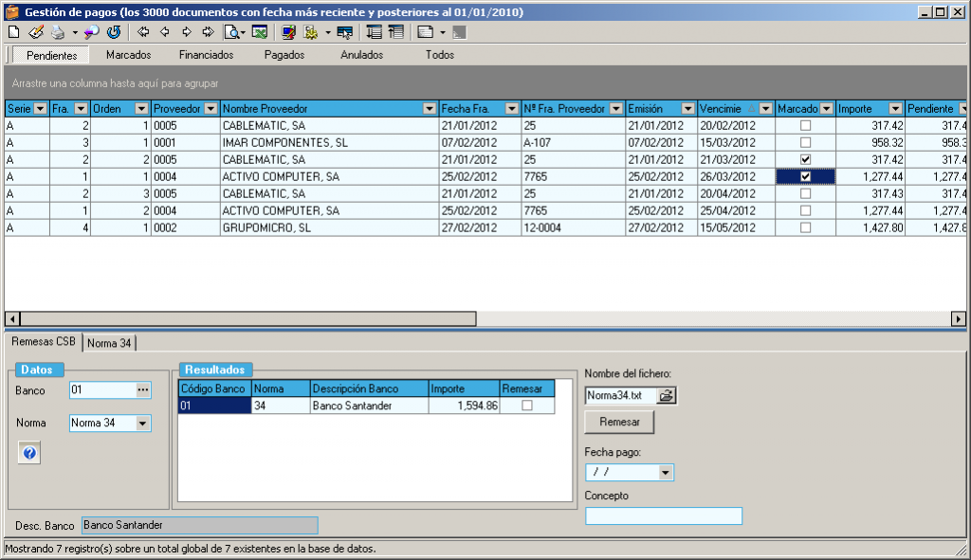Open the Norma 34 combo box dropdown
Image resolution: width=971 pixels, height=560 pixels.
[x=143, y=424]
